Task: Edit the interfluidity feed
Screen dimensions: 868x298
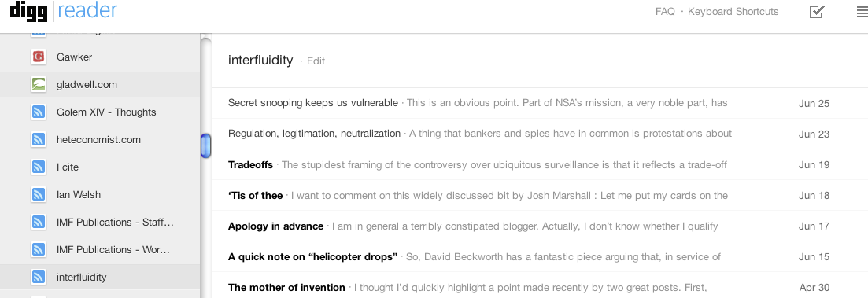Action: tap(316, 61)
